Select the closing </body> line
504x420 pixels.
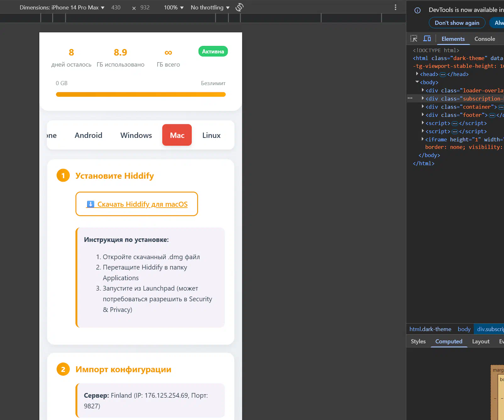(429, 155)
